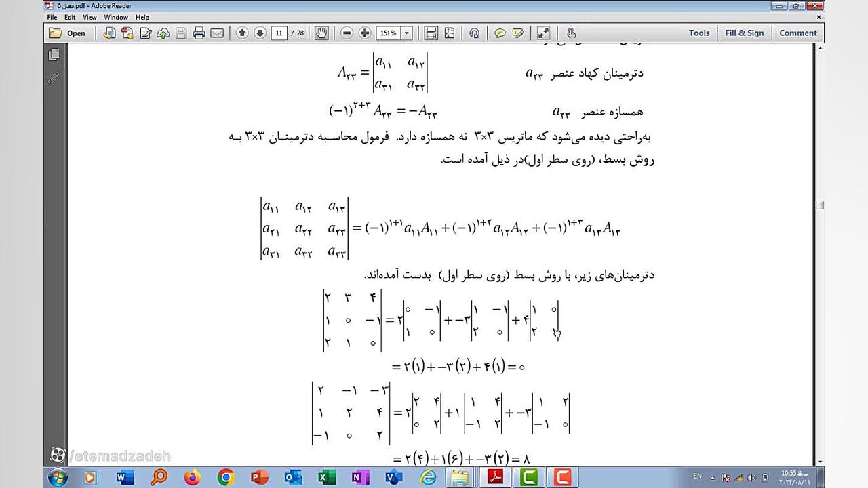Open the Window menu
868x488 pixels.
point(116,17)
